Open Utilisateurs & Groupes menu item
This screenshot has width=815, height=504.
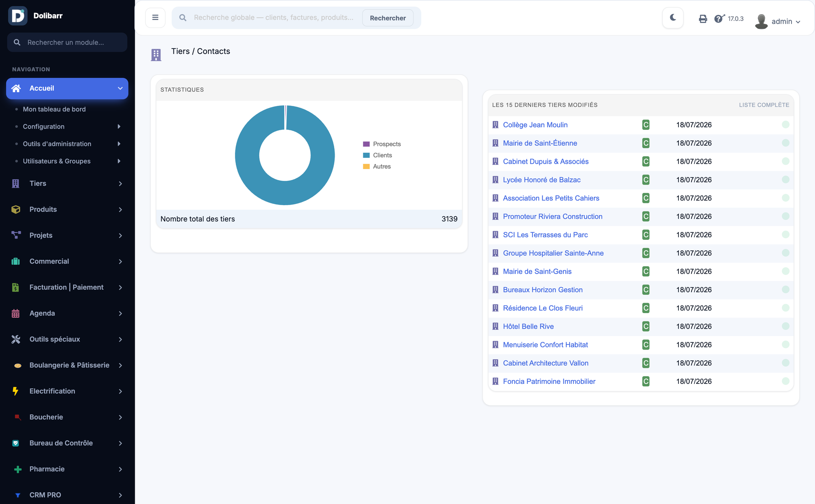pos(57,161)
